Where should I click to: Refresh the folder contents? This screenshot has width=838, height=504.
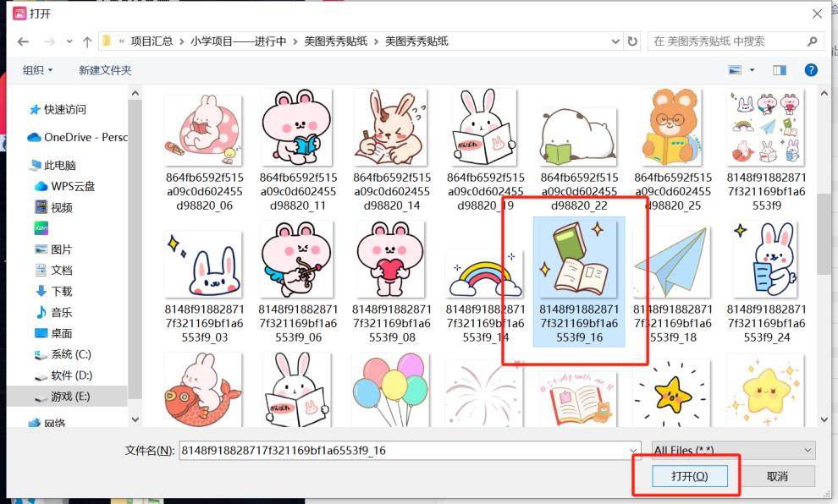[x=632, y=40]
